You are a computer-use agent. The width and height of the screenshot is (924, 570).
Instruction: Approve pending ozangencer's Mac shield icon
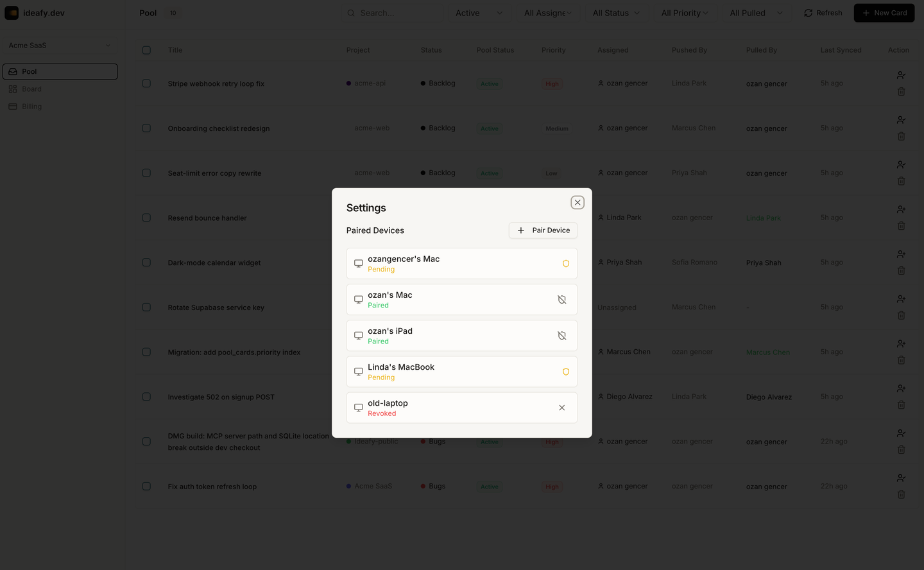566,264
